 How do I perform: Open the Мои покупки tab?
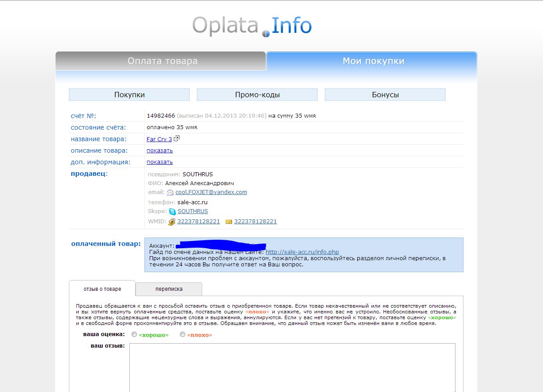(373, 61)
